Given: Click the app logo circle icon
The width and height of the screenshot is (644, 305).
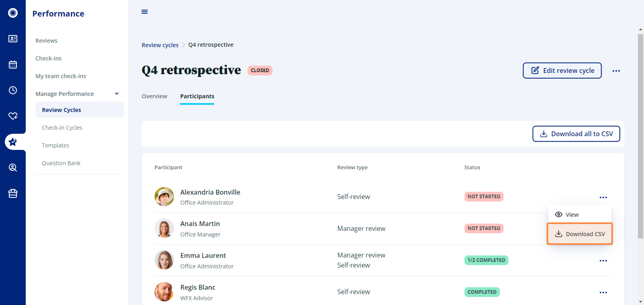Looking at the screenshot, I should click(13, 13).
